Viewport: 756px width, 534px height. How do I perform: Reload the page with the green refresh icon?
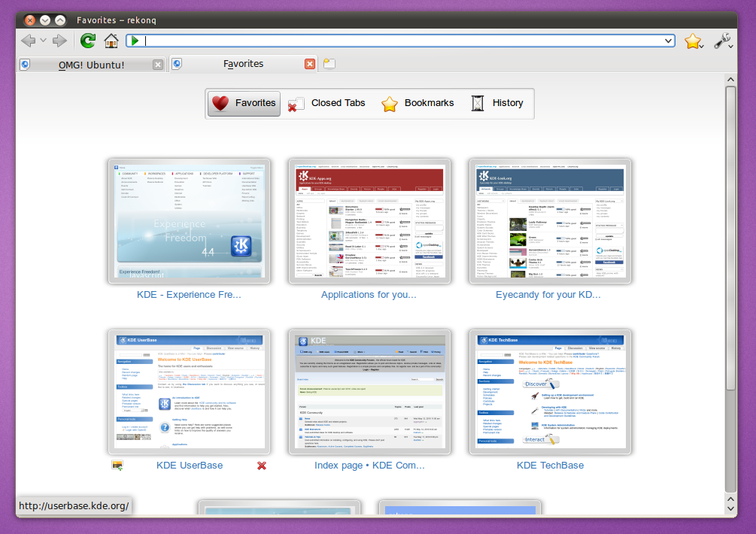tap(88, 41)
